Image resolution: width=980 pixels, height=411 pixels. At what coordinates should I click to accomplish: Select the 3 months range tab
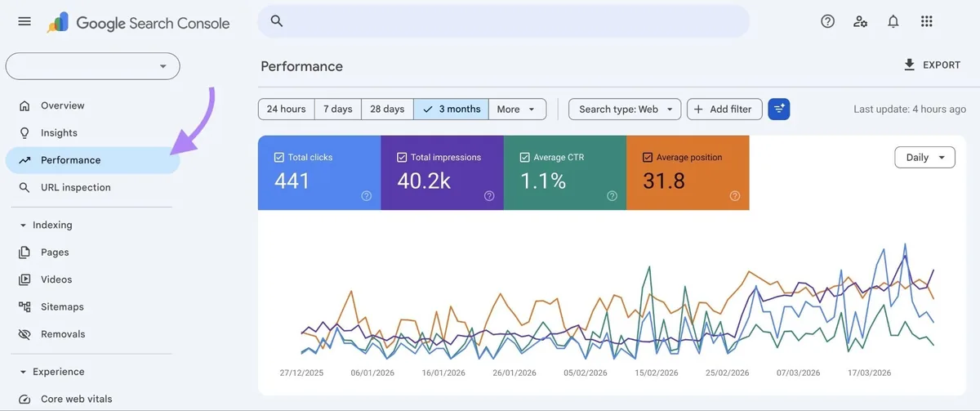[452, 109]
